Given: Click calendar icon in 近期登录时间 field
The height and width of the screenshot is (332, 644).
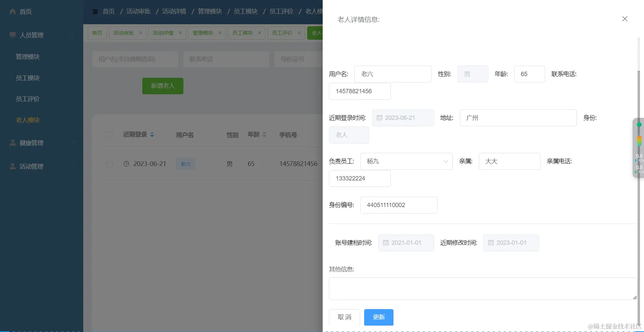Looking at the screenshot, I should 380,118.
